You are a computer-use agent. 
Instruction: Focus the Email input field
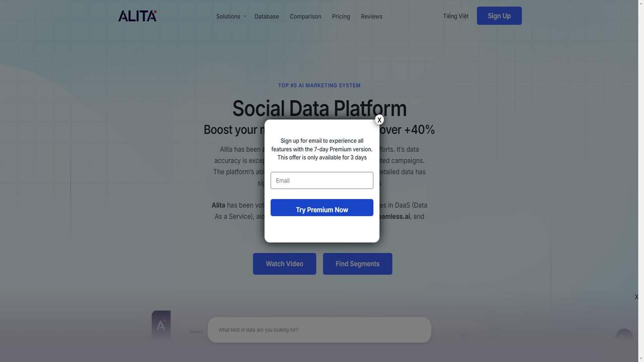pyautogui.click(x=322, y=180)
